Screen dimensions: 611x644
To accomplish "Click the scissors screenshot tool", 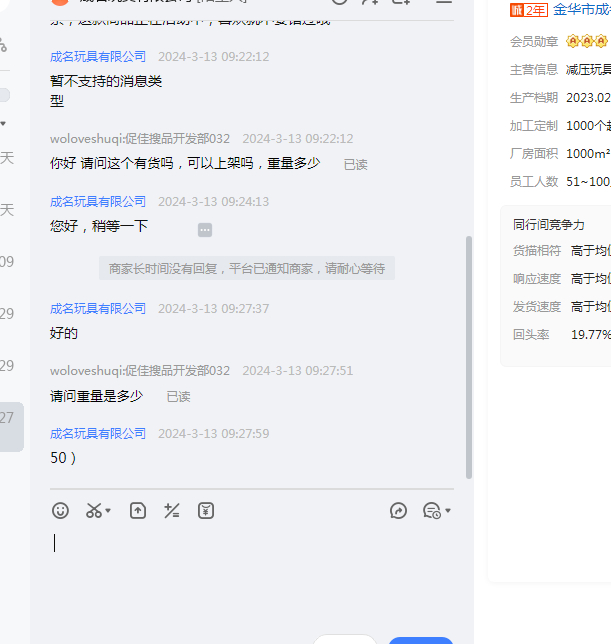I will pyautogui.click(x=94, y=511).
